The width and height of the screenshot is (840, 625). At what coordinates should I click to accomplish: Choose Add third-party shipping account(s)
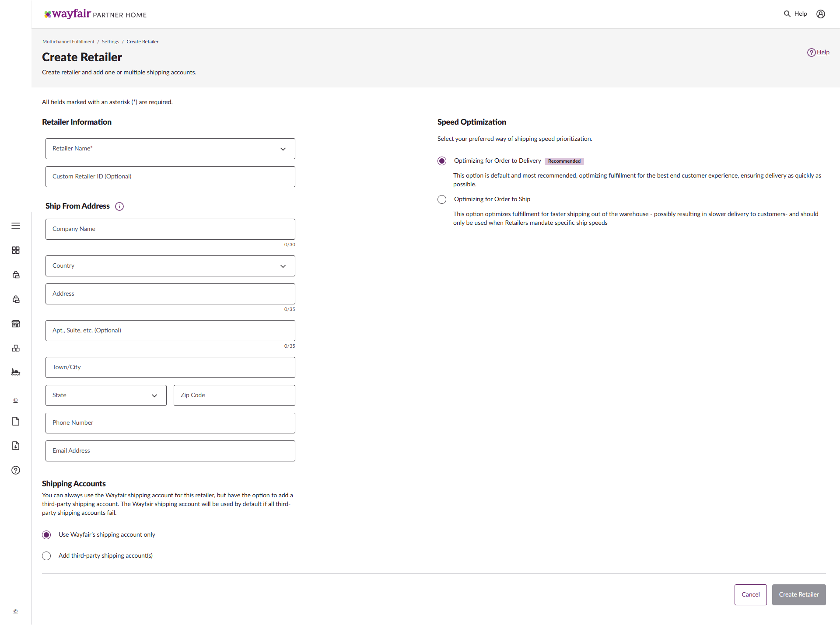pos(46,556)
